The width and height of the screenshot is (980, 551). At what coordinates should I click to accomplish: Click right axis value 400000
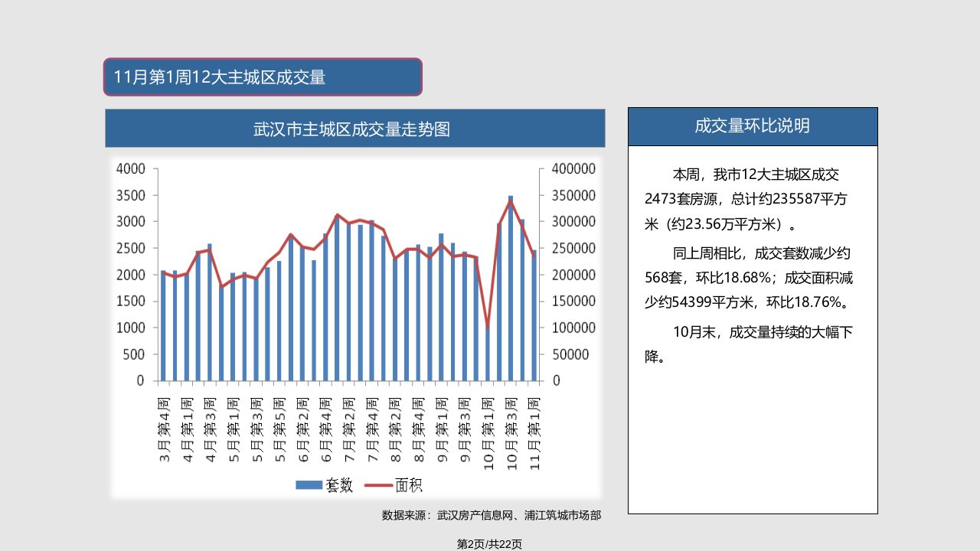click(573, 169)
